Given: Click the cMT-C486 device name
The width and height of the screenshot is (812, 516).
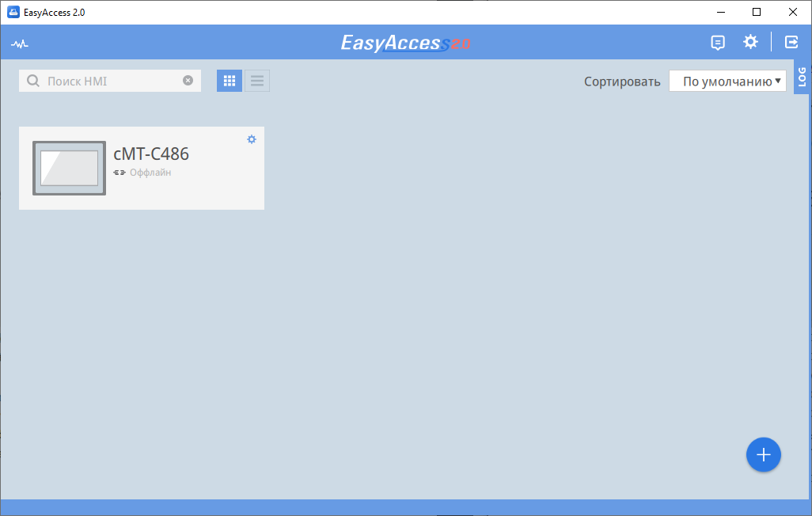Looking at the screenshot, I should [x=151, y=154].
